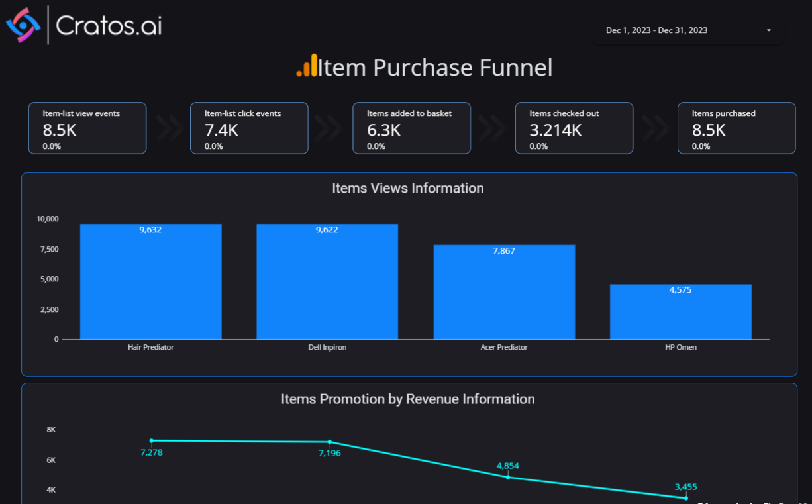This screenshot has height=504, width=812.
Task: Click the 8K tick label on revenue chart
Action: [x=51, y=430]
